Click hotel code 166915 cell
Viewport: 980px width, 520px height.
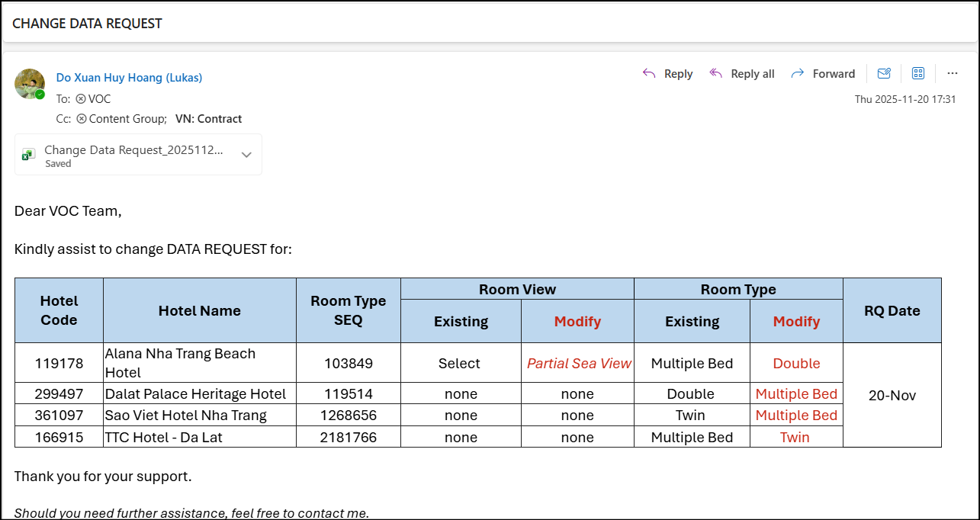tap(59, 437)
